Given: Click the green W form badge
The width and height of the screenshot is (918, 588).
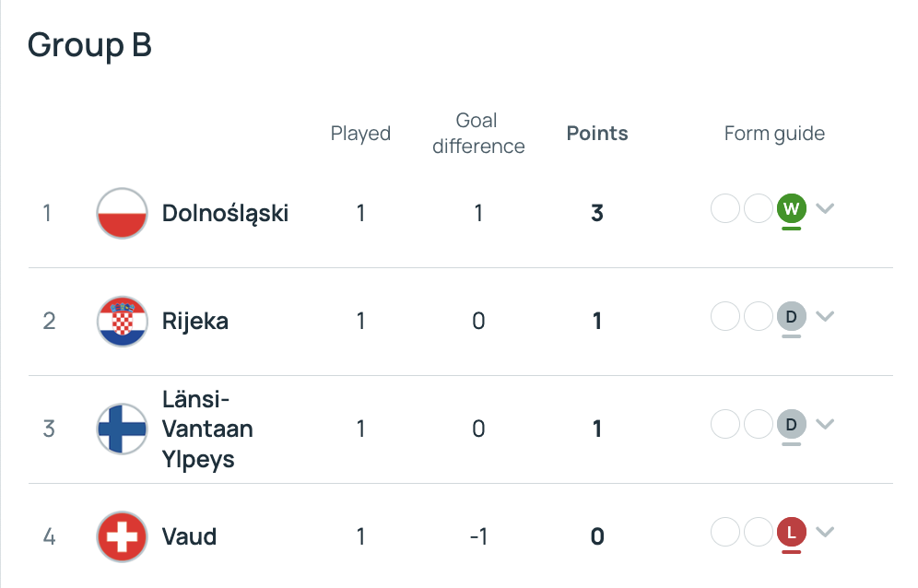Looking at the screenshot, I should click(791, 208).
